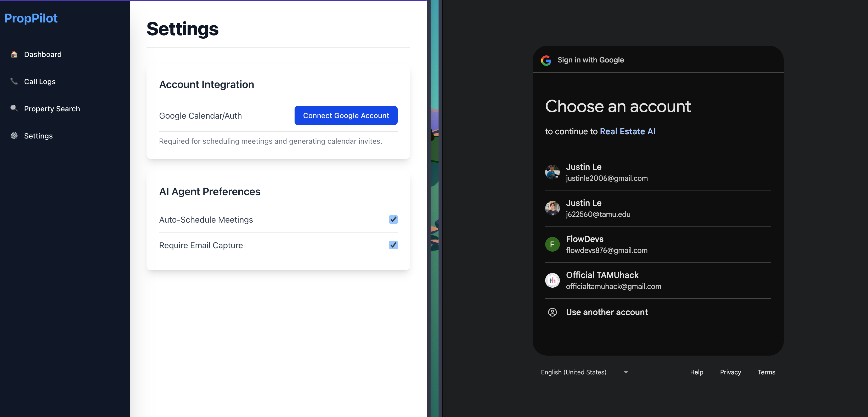Screen dimensions: 868x417
Task: Select the justinle2006@gmail.com account avatar
Action: coord(552,172)
